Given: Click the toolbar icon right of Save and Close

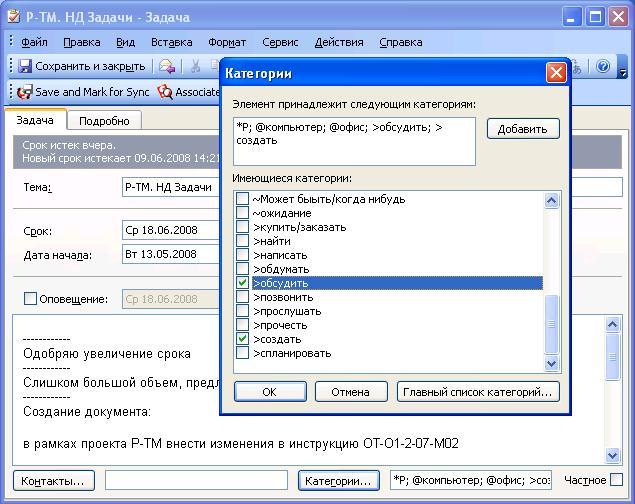Looking at the screenshot, I should click(x=167, y=66).
